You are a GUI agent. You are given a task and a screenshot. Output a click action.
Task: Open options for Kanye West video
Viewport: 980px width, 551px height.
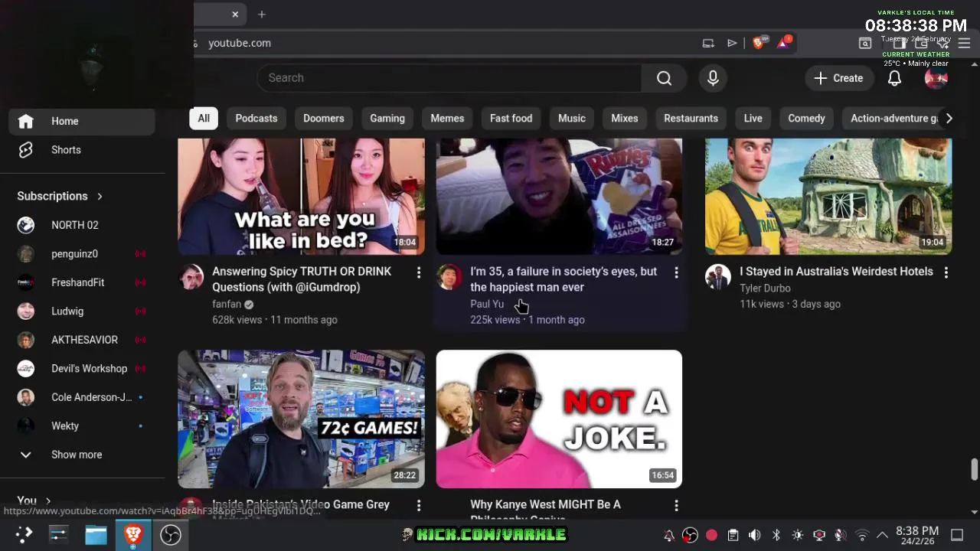676,506
